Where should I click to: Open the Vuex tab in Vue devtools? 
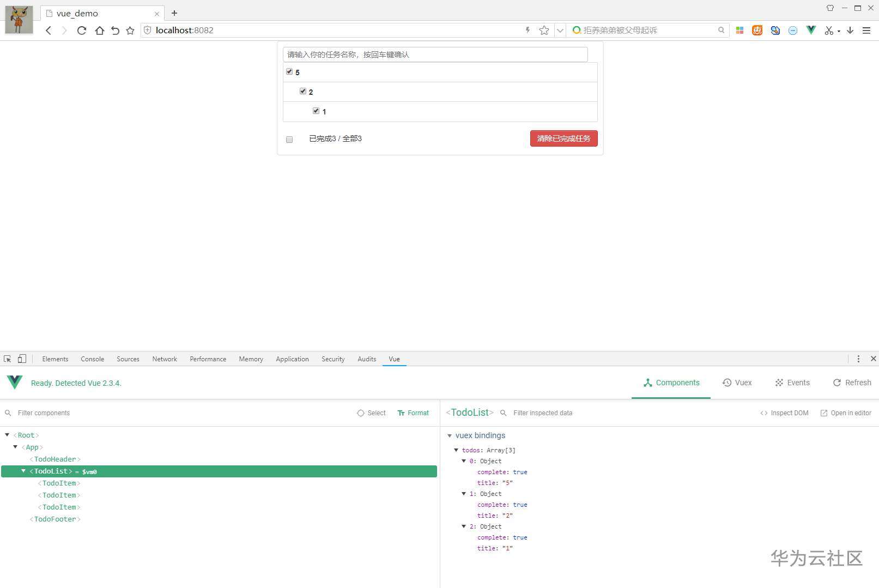point(737,383)
